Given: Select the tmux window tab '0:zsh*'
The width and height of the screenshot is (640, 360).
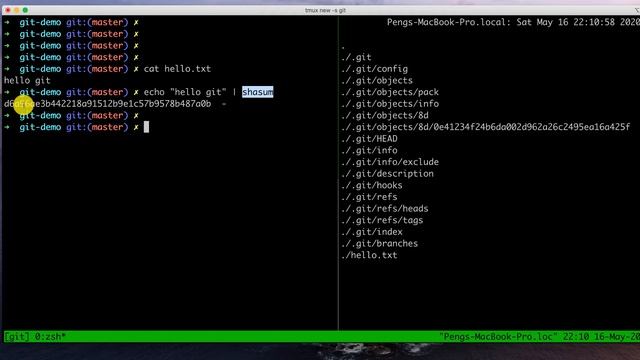Looking at the screenshot, I should pos(50,337).
